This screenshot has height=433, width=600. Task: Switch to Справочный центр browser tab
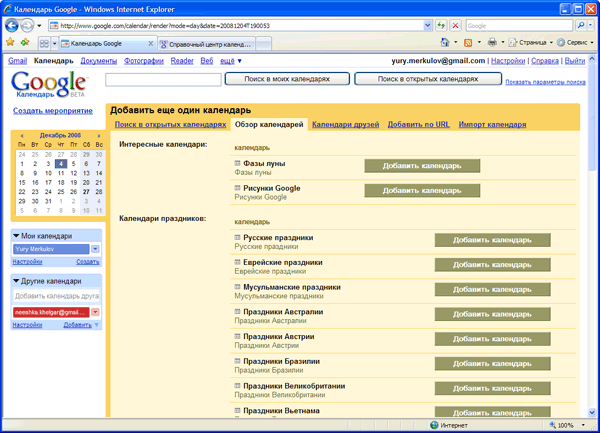point(206,44)
